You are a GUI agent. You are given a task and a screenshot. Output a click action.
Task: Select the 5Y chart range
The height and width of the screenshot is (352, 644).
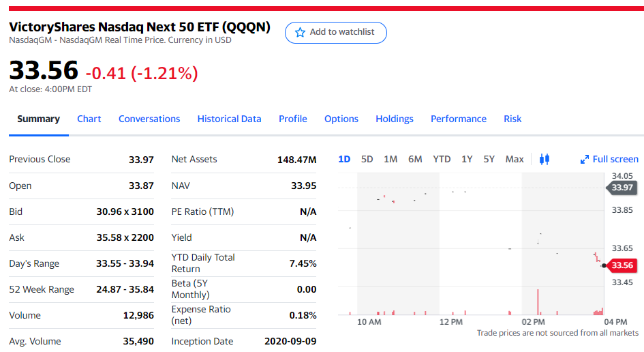click(489, 159)
